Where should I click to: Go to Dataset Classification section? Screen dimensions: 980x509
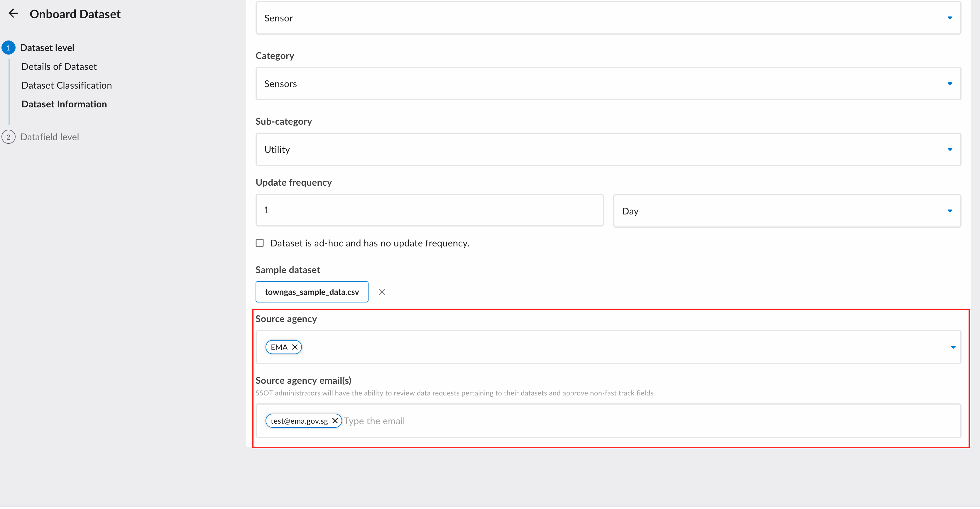click(67, 85)
